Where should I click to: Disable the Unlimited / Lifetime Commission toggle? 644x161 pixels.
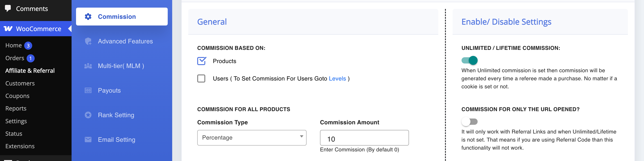click(470, 60)
